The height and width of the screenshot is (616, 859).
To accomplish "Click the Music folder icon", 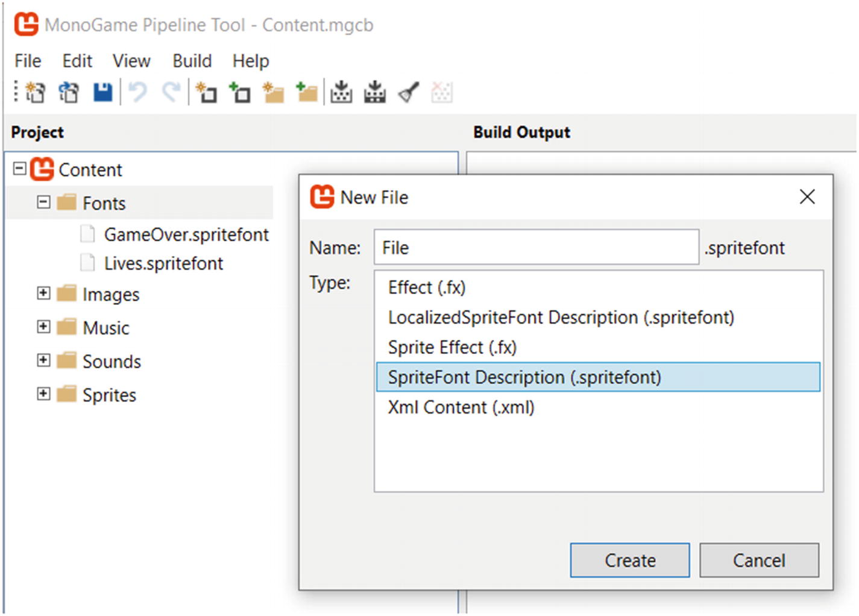I will click(x=67, y=327).
